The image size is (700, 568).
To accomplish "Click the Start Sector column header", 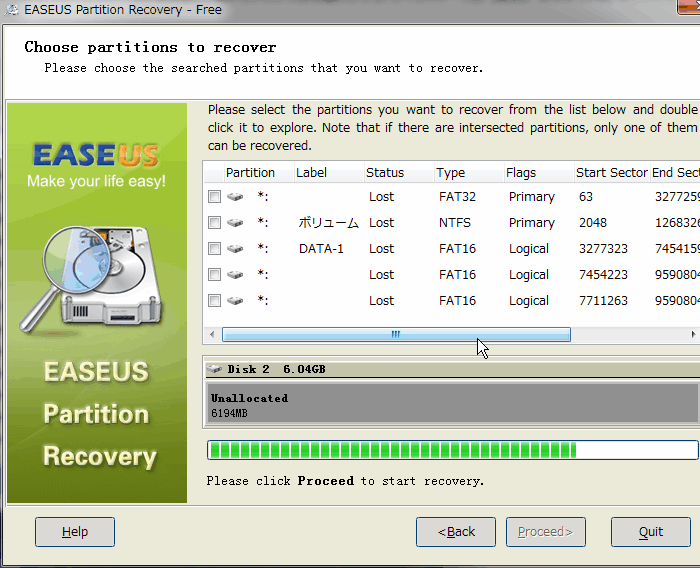I will (610, 173).
